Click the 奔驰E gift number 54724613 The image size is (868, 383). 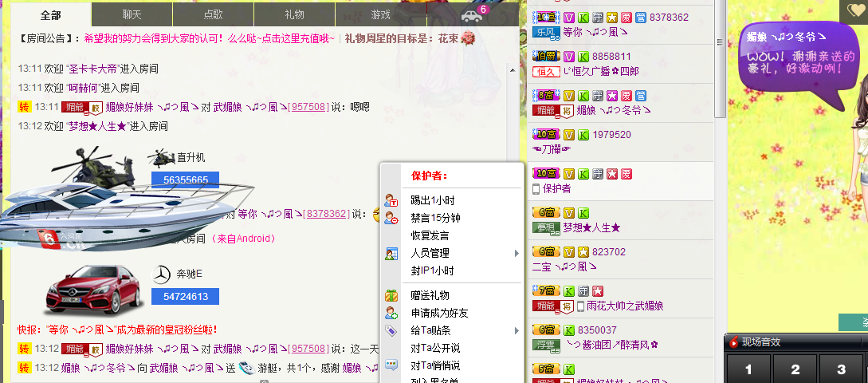pos(186,297)
